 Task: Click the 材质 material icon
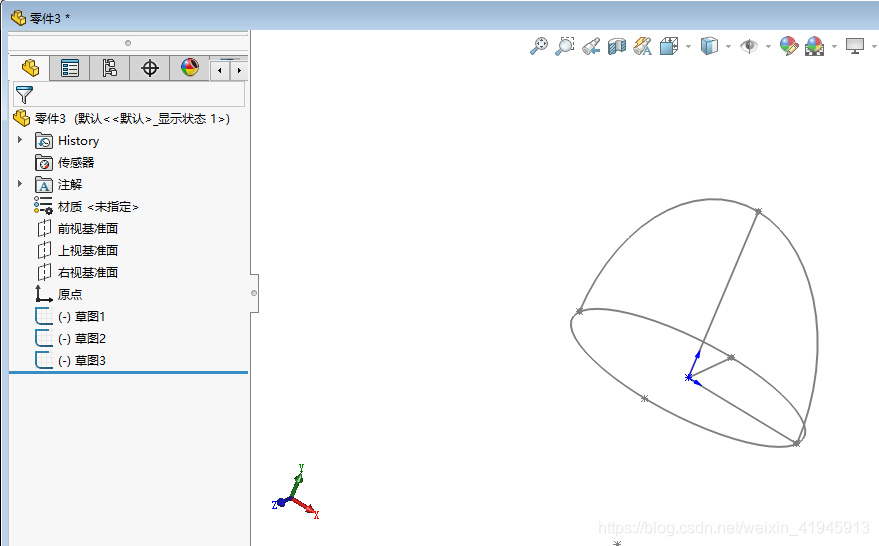pos(43,206)
